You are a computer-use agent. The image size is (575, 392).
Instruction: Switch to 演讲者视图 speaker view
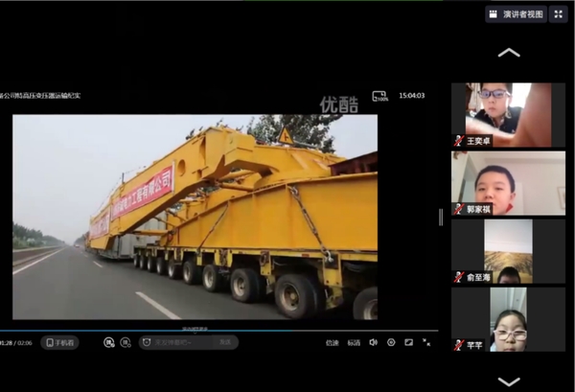click(516, 14)
